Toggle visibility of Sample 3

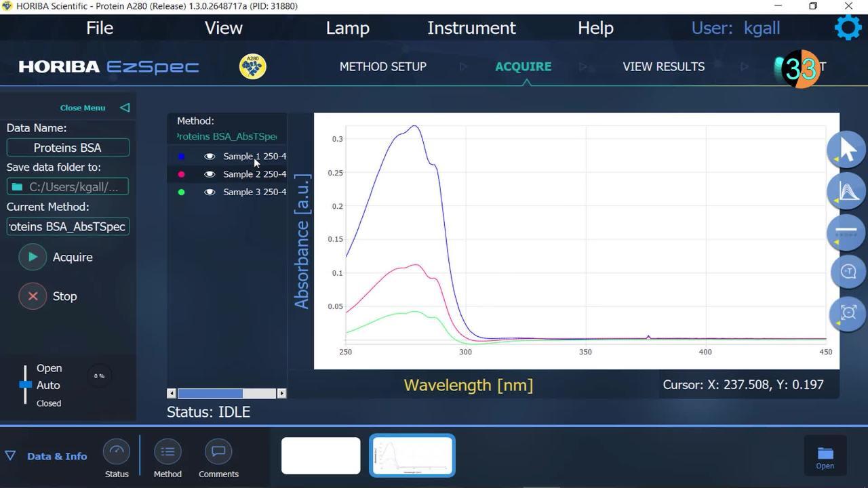[210, 192]
